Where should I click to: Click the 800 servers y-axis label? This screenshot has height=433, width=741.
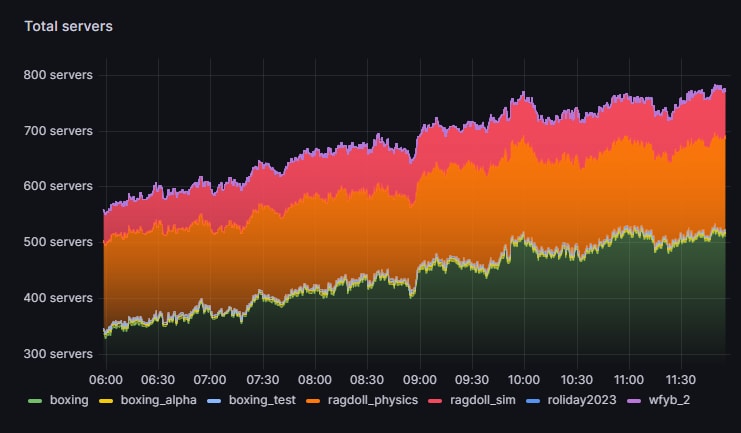tap(57, 75)
